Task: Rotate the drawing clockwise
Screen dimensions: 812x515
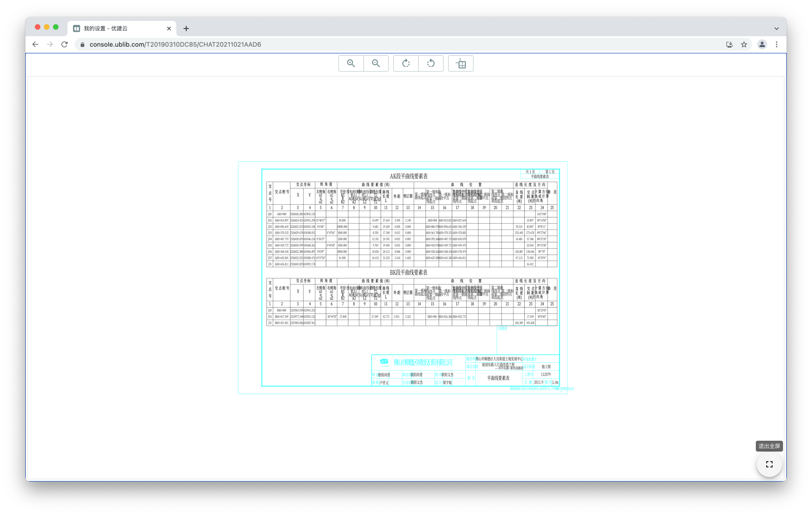Action: click(x=406, y=63)
